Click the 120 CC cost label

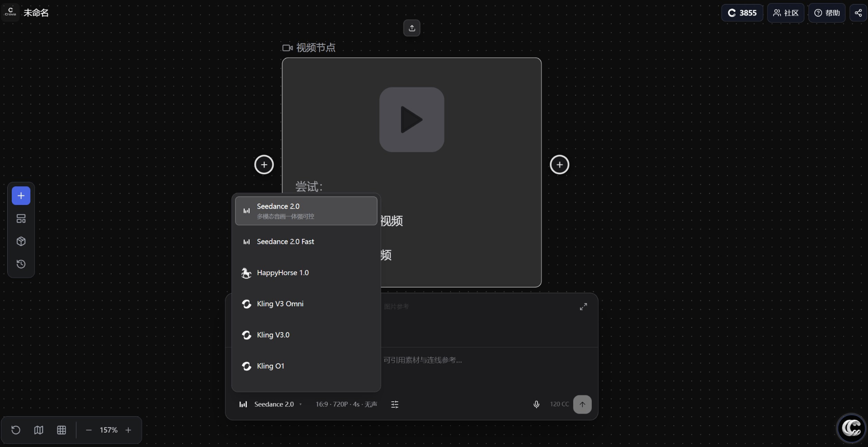click(560, 404)
